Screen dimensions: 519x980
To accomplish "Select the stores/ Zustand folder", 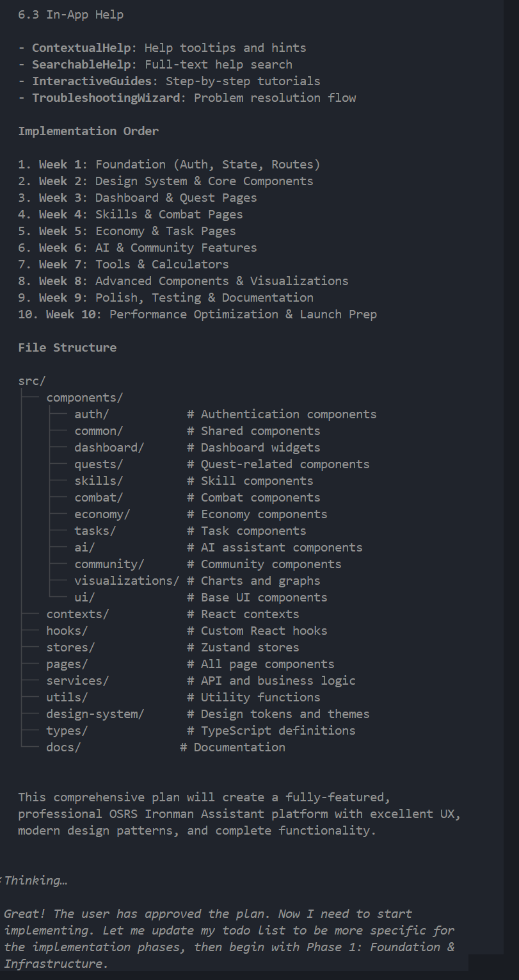I will click(70, 647).
